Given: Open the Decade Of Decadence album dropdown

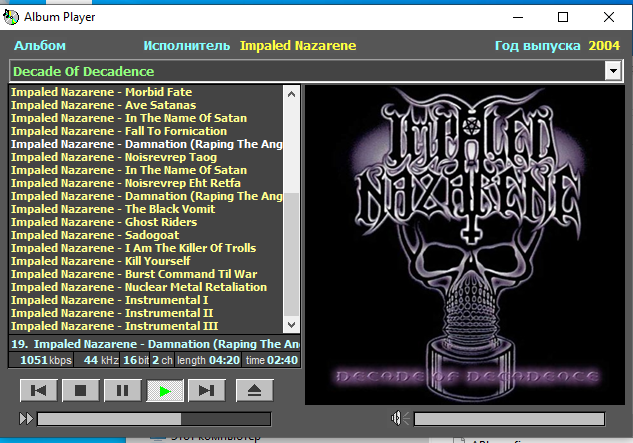Looking at the screenshot, I should pos(613,72).
